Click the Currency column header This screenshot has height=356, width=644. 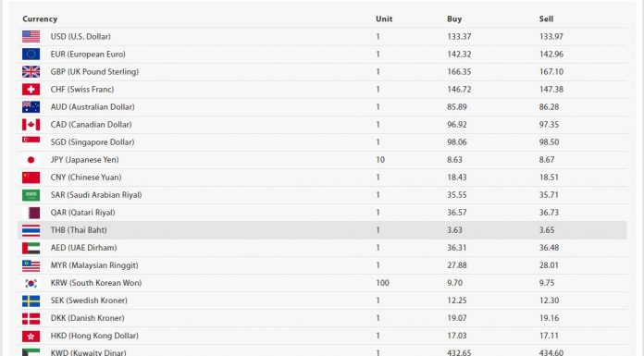pyautogui.click(x=40, y=18)
